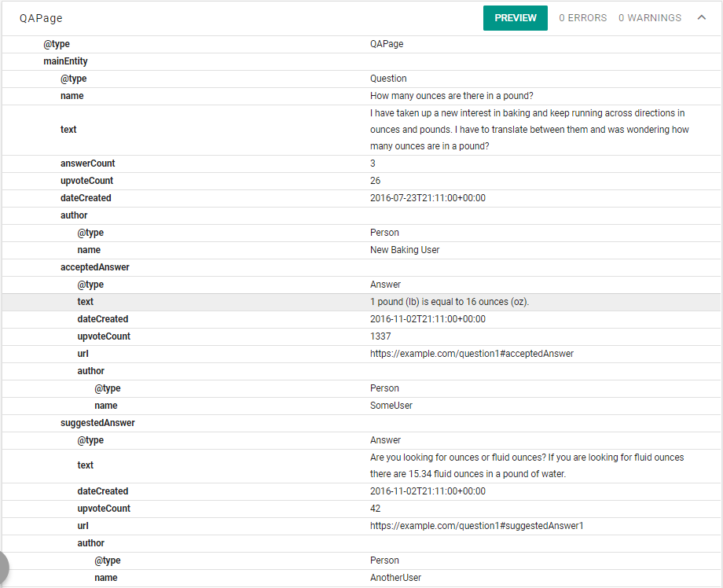Click the upvoteCount 42 row
Viewport: 723px width, 588px height.
point(361,509)
